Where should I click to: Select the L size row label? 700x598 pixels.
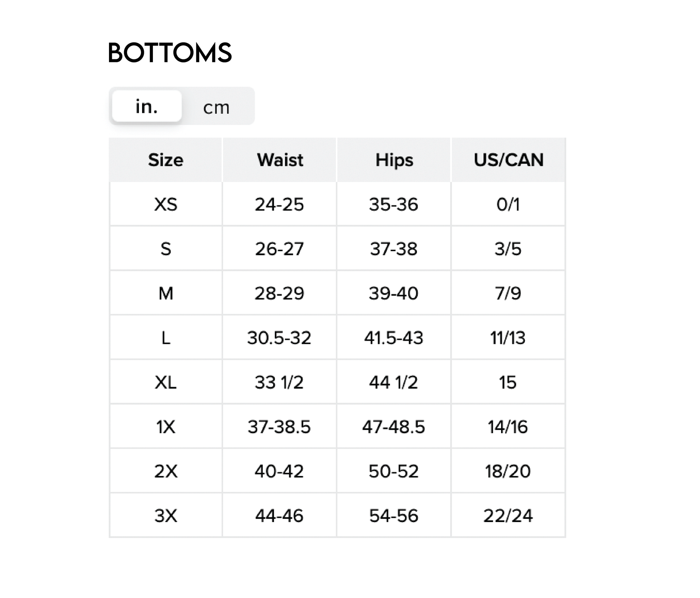pos(166,338)
